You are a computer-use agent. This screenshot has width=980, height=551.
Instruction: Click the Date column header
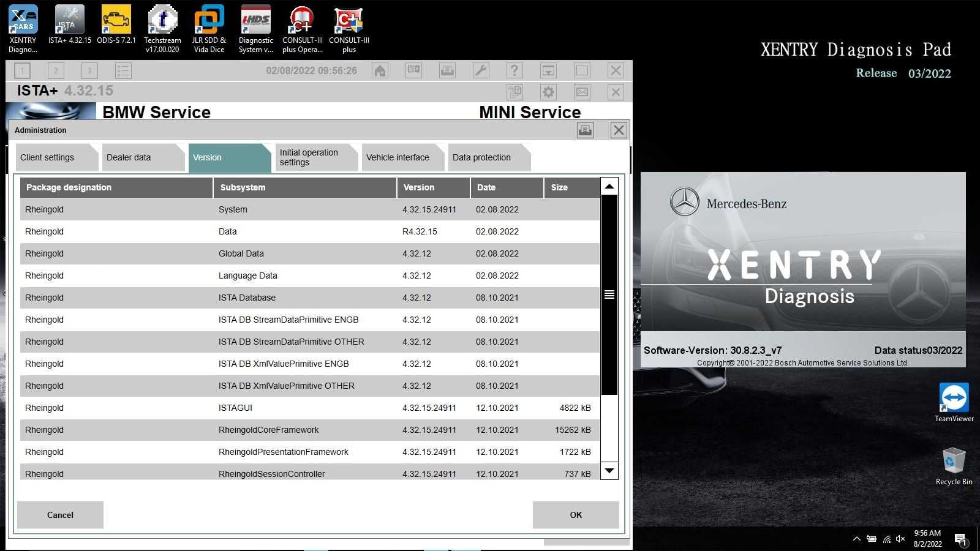click(x=507, y=187)
